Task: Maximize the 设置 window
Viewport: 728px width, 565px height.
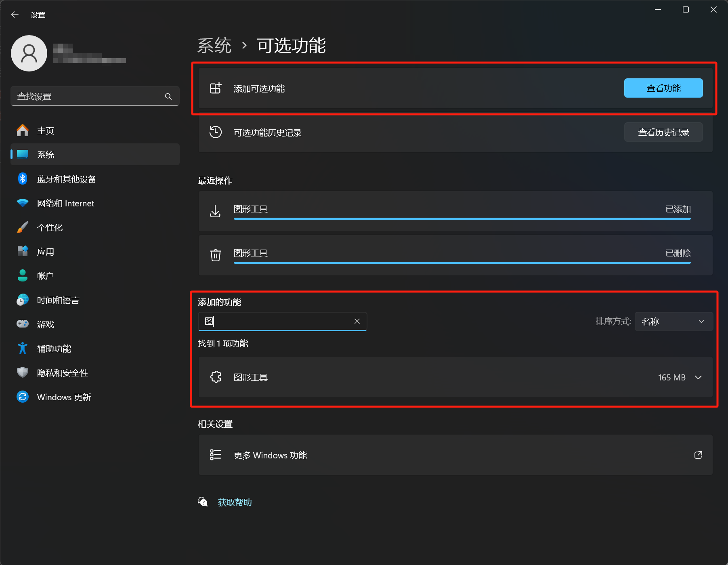Action: pos(686,10)
